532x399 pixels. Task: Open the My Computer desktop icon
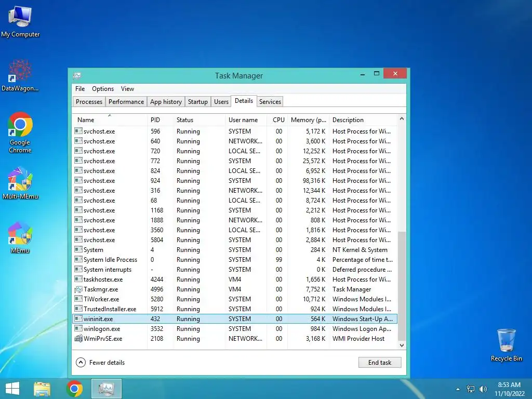(20, 22)
